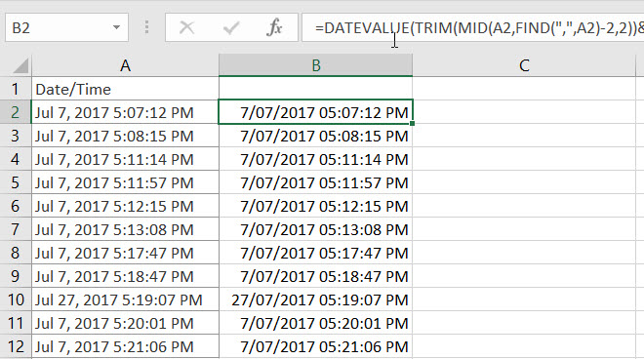This screenshot has width=644, height=359.
Task: Select cell '7/07/2017 05:13:08 PM'
Action: [315, 229]
